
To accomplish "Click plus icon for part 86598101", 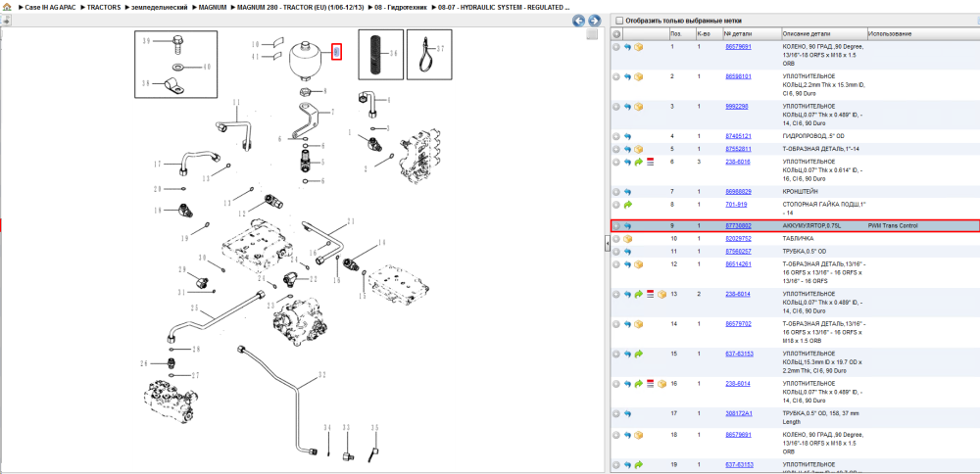I will coord(616,76).
